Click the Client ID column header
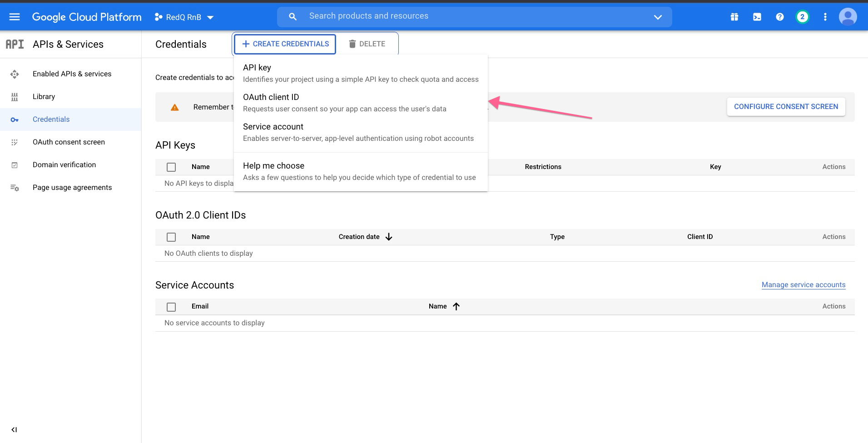This screenshot has width=868, height=443. point(700,237)
